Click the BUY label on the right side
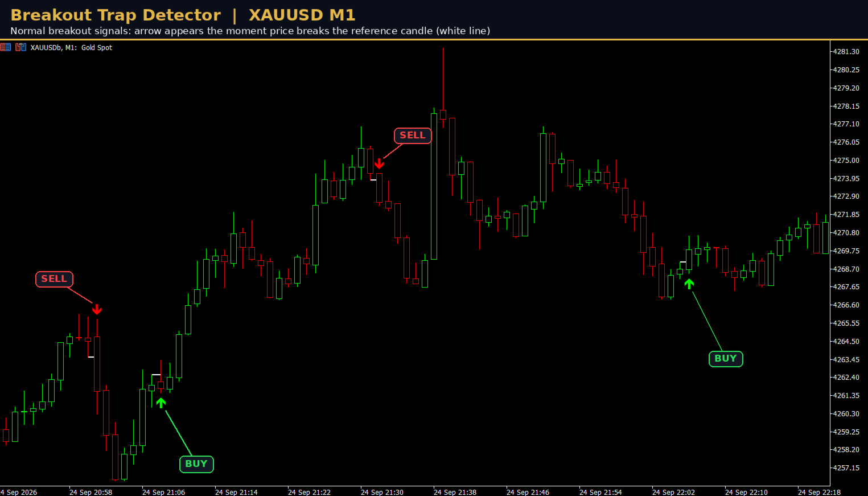The image size is (868, 496). click(726, 359)
